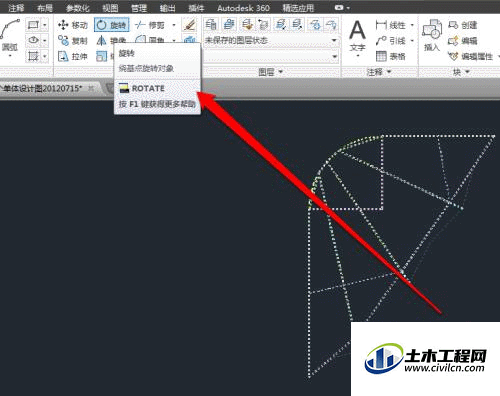Expand the Annotation (注释) panel

point(380,72)
